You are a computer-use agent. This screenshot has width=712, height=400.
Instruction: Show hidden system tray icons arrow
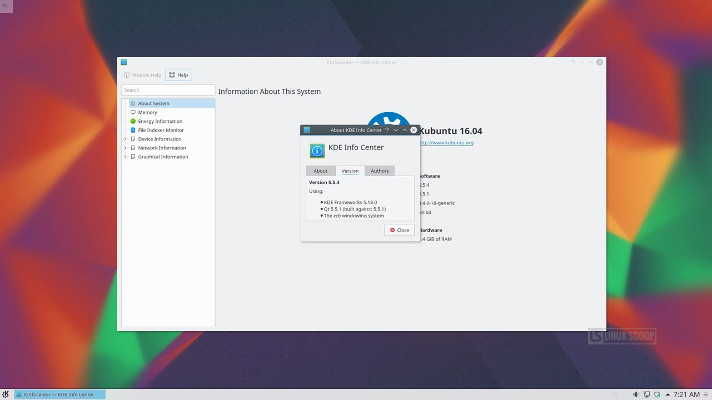tap(668, 395)
